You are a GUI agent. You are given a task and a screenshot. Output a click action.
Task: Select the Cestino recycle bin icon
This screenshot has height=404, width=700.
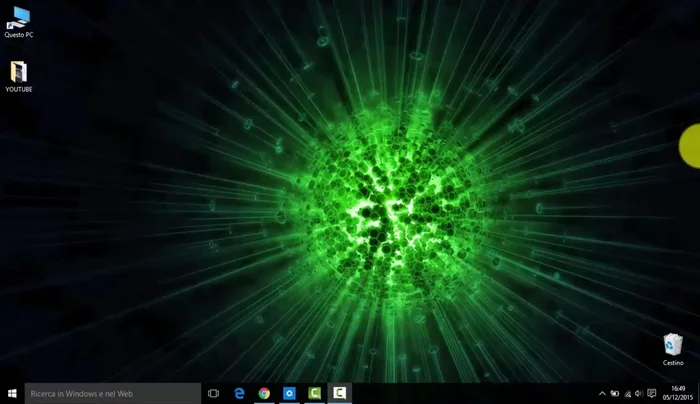[673, 346]
